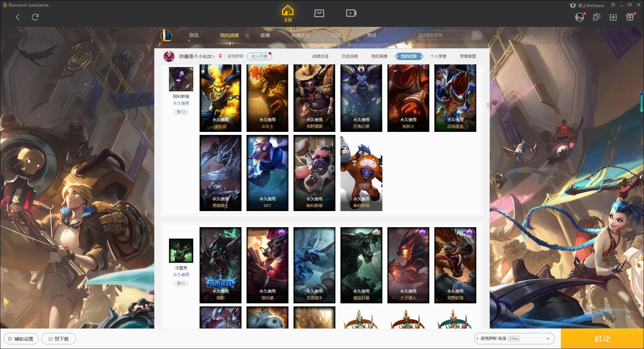Click the Tencent WeGame title logo
644x349 pixels.
point(26,5)
